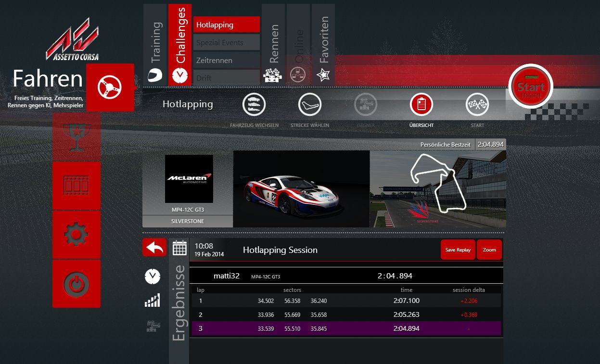The width and height of the screenshot is (600, 364).
Task: Click the Assetto Corsa logo
Action: [73, 39]
